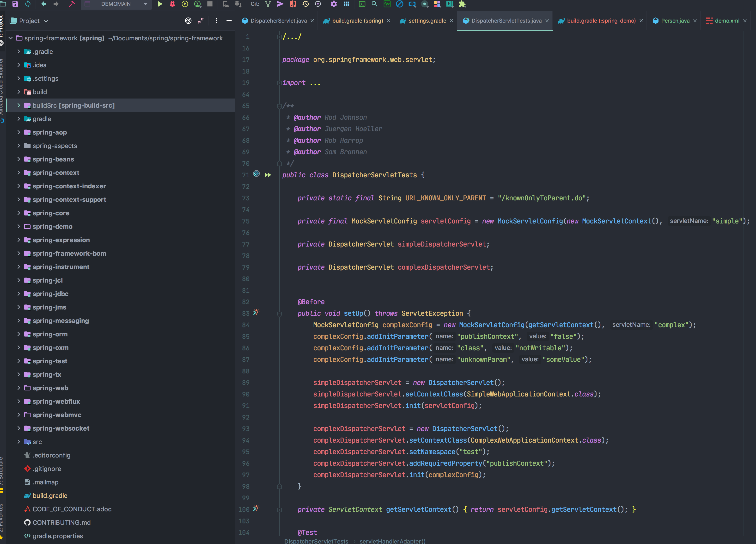Click the servletHandlerAdapter() breadcrumb
756x544 pixels.
point(392,541)
